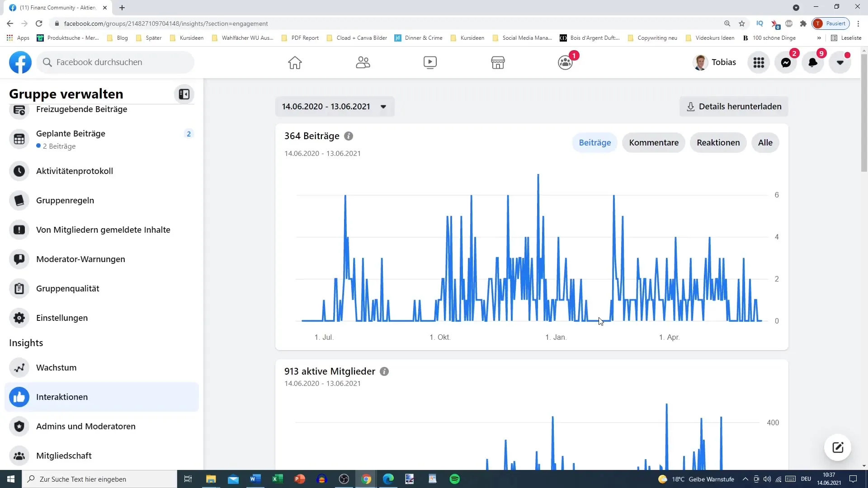Image resolution: width=868 pixels, height=488 pixels.
Task: Click the Aktivitätenprotokoll icon
Action: 20,170
